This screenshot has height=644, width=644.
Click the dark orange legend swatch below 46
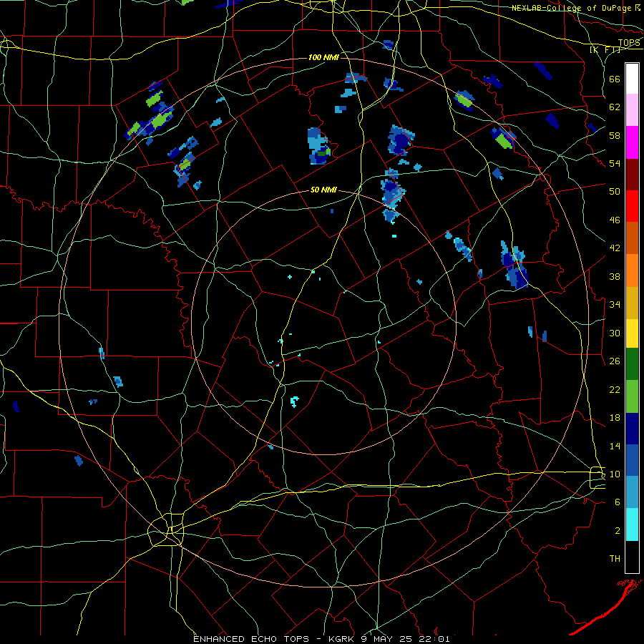632,238
